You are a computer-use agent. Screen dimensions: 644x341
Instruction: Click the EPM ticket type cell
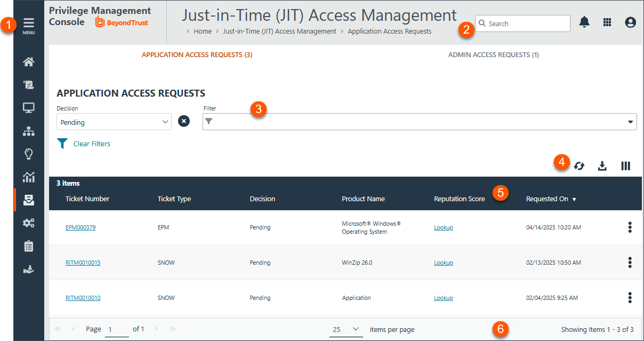[x=164, y=227]
